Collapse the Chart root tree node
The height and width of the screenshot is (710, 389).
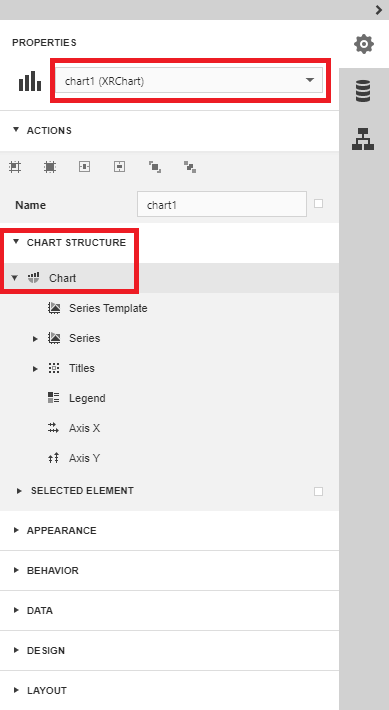coord(14,278)
